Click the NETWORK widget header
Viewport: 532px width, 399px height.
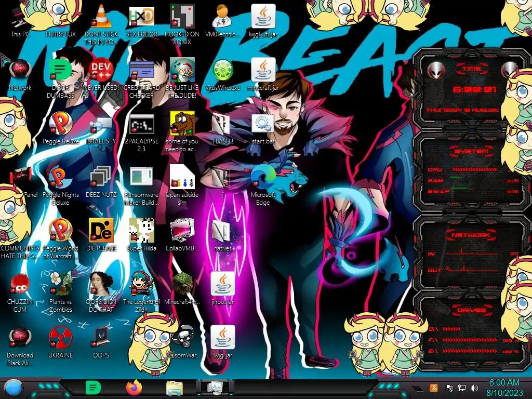(x=472, y=235)
